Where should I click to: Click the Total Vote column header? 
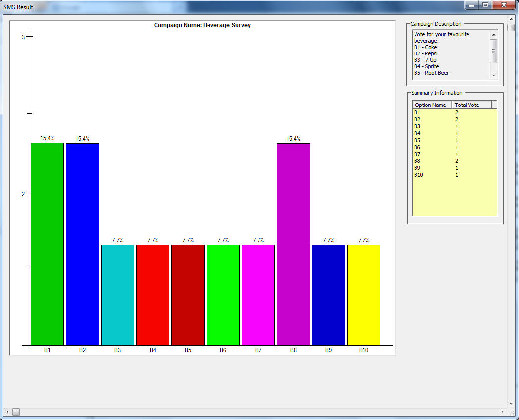click(471, 105)
